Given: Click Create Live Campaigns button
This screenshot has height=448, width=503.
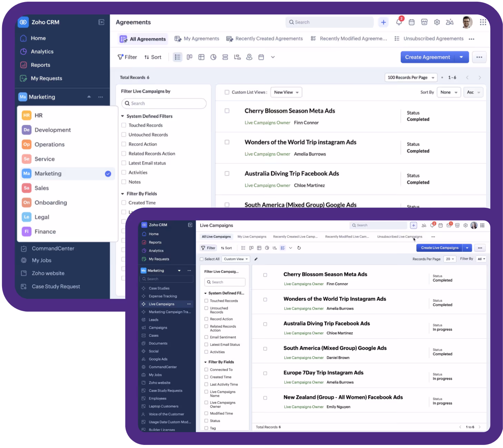Looking at the screenshot, I should [x=440, y=248].
